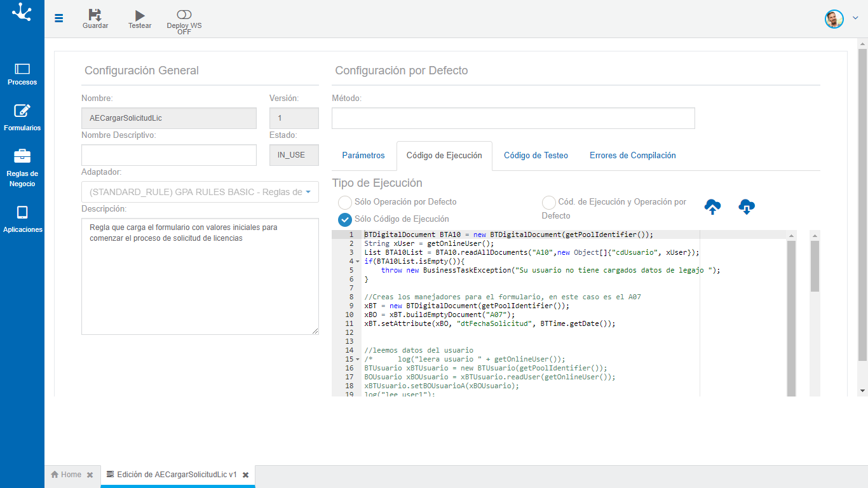868x488 pixels.
Task: Collapse code fold at line 4
Action: click(358, 262)
